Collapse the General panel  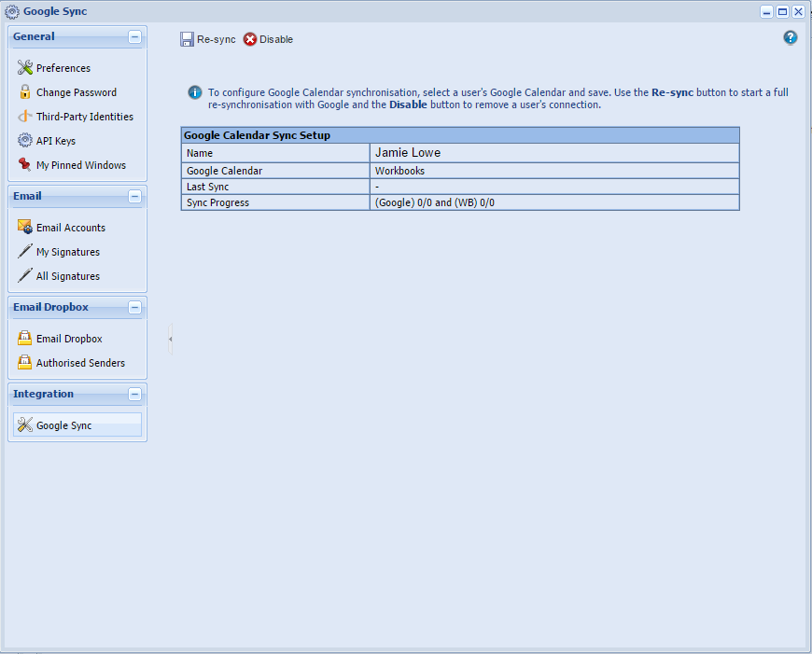pos(134,36)
